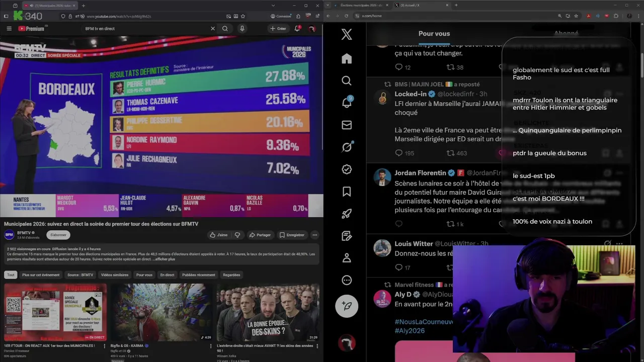Click the X compose post feather button
Viewport: 644px width, 362px height.
click(347, 306)
